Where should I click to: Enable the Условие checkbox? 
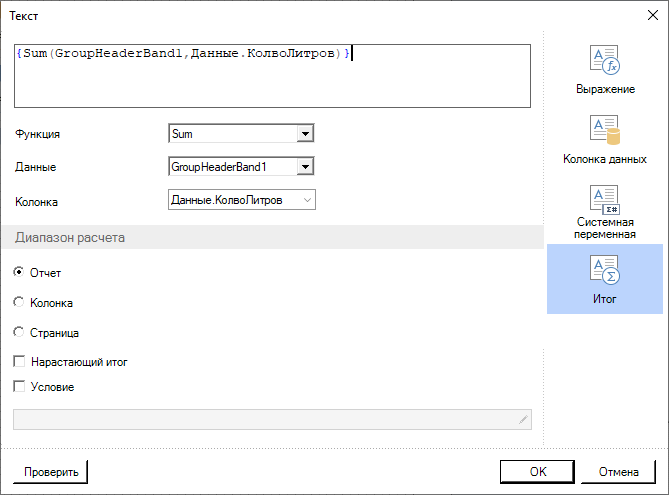[19, 386]
